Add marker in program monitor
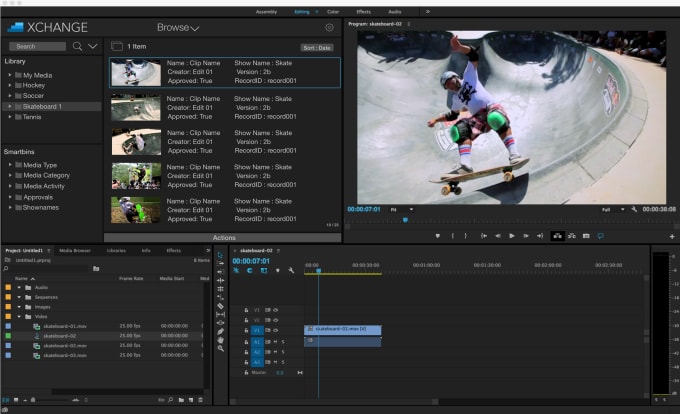This screenshot has width=680, height=414. click(x=438, y=236)
